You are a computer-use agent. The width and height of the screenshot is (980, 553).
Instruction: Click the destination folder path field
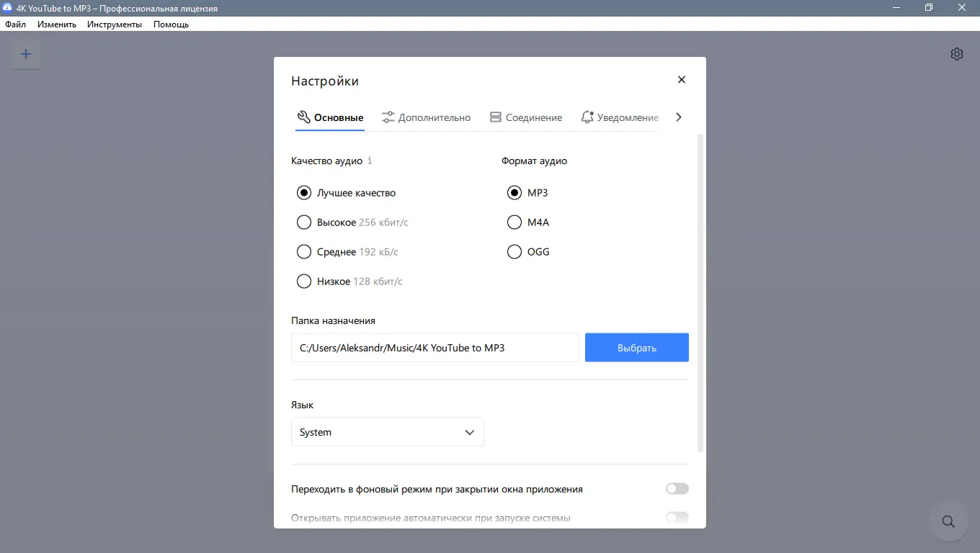(x=435, y=348)
